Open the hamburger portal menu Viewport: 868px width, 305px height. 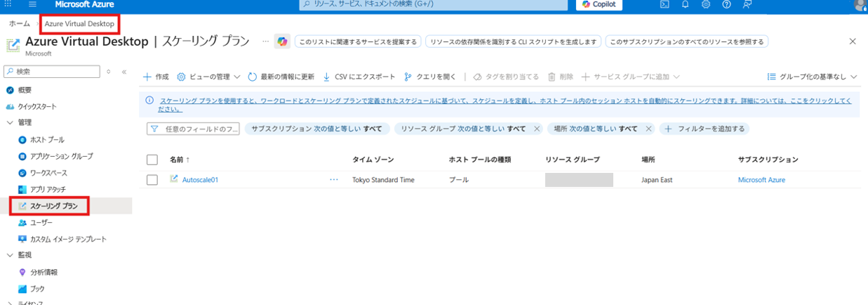32,4
